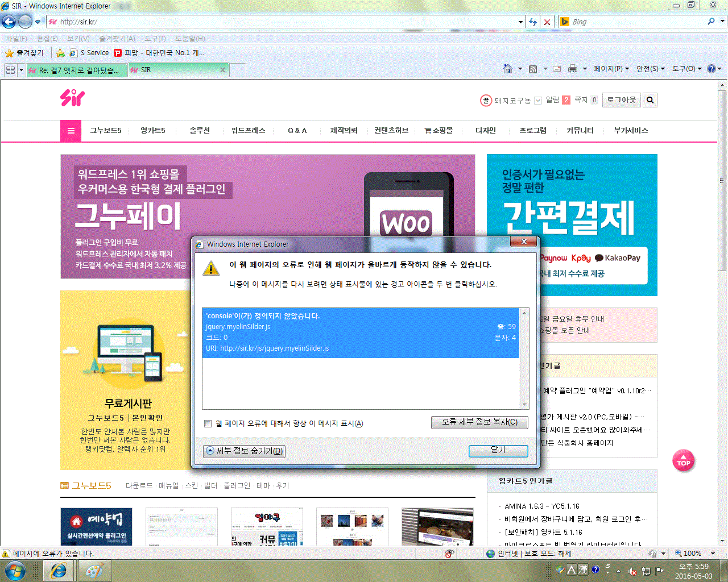Open the zoom level 100% dropdown
728x582 pixels.
[713, 553]
